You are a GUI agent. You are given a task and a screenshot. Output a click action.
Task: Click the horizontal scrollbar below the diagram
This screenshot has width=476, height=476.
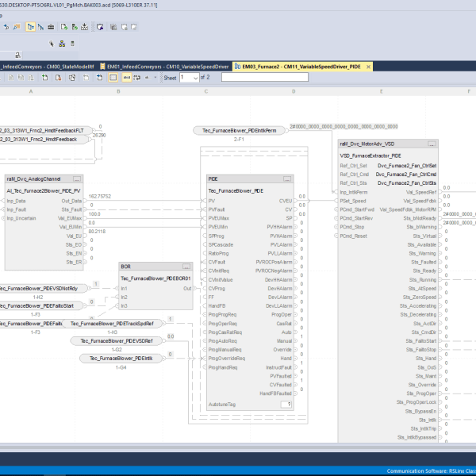point(238,447)
